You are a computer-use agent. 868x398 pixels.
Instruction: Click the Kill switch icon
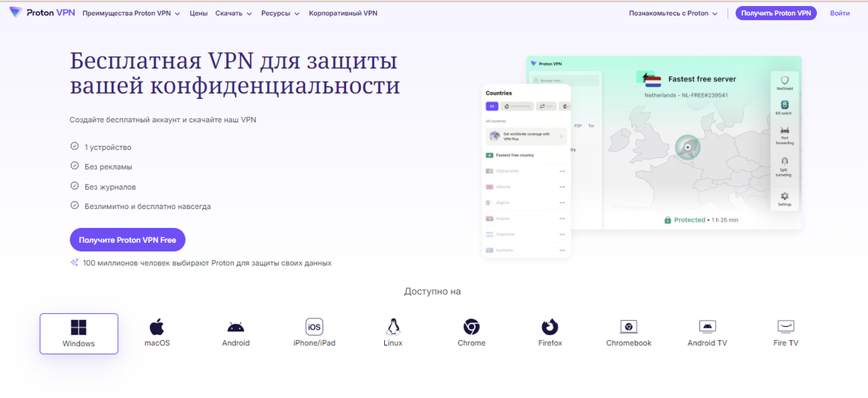click(x=784, y=105)
